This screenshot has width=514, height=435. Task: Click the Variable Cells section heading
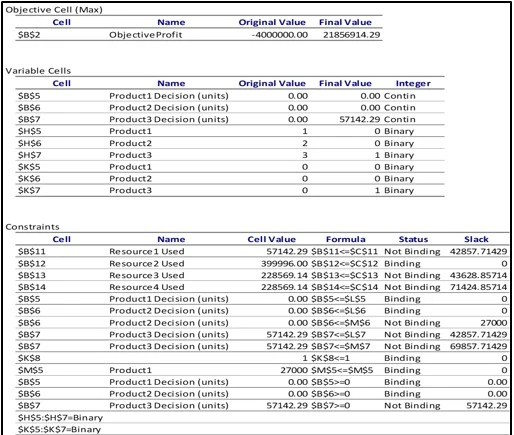pos(38,71)
